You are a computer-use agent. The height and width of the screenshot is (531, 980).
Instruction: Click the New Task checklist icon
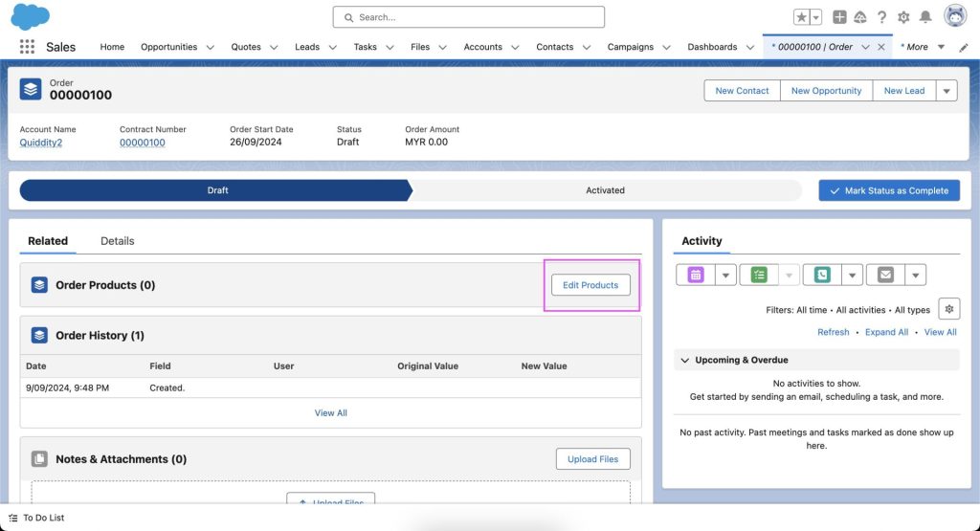(x=759, y=276)
